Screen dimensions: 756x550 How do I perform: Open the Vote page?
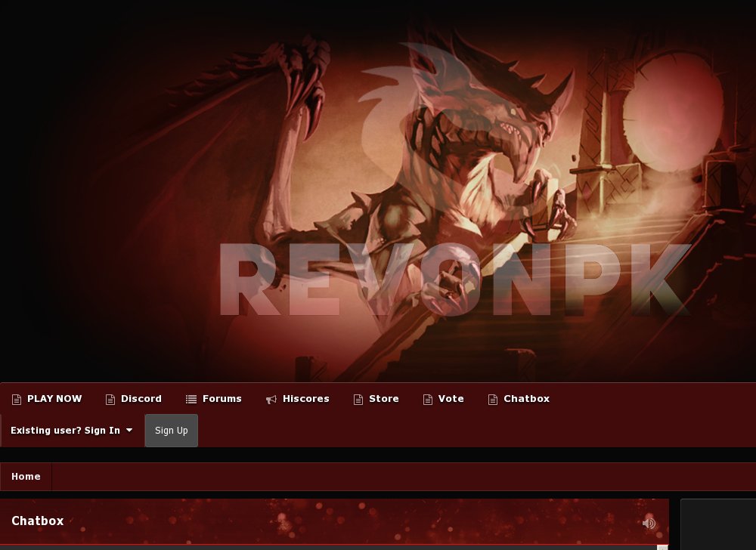tap(444, 399)
